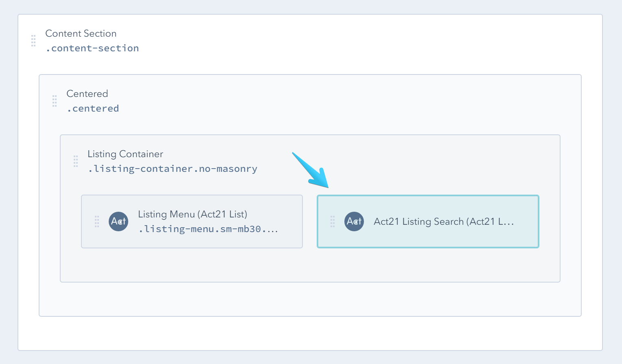Click the Act icon on Listing Menu

coord(118,221)
